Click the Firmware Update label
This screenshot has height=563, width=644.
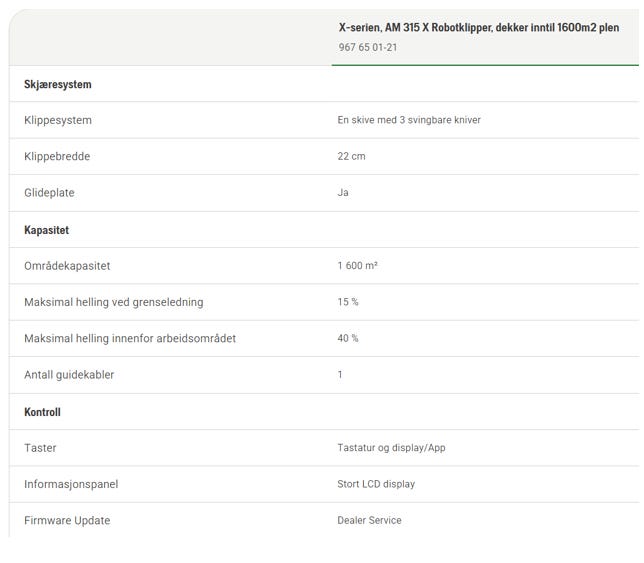67,520
